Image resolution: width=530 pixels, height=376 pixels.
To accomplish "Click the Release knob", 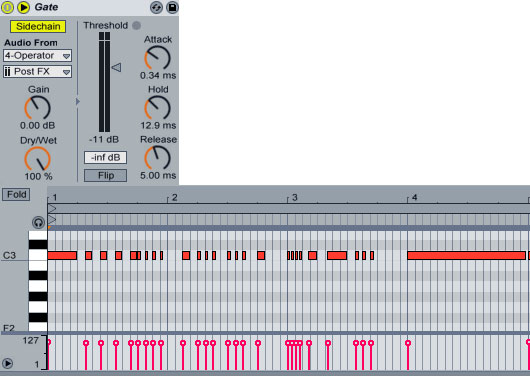I will tap(158, 158).
